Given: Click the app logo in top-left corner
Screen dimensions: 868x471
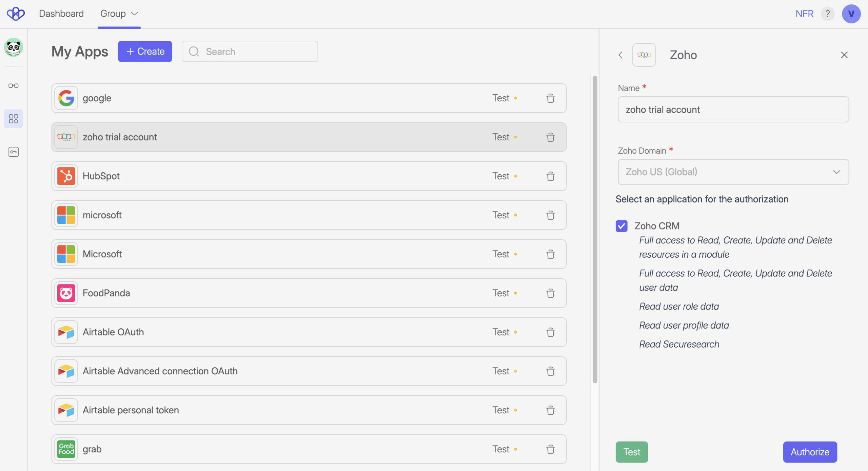Looking at the screenshot, I should (x=16, y=14).
